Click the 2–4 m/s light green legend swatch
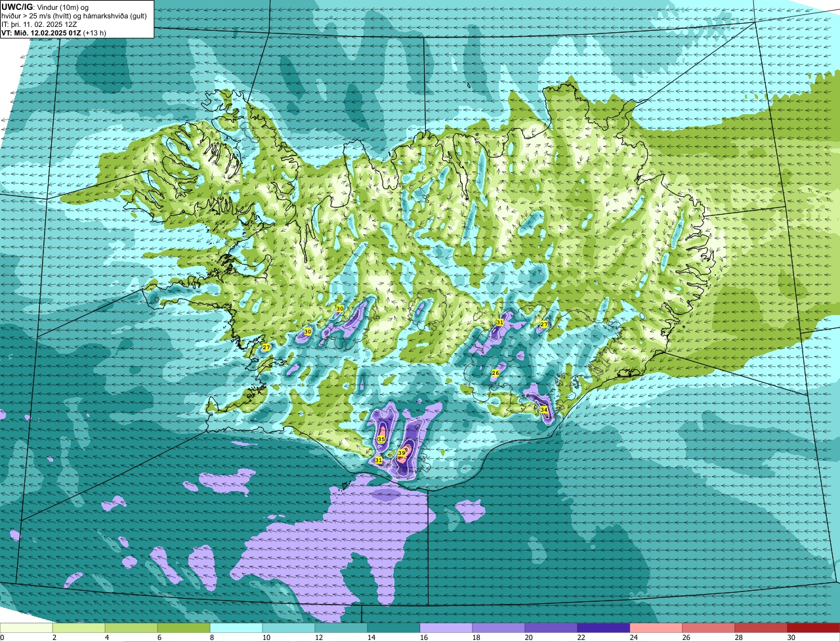This screenshot has height=642, width=840. click(79, 628)
